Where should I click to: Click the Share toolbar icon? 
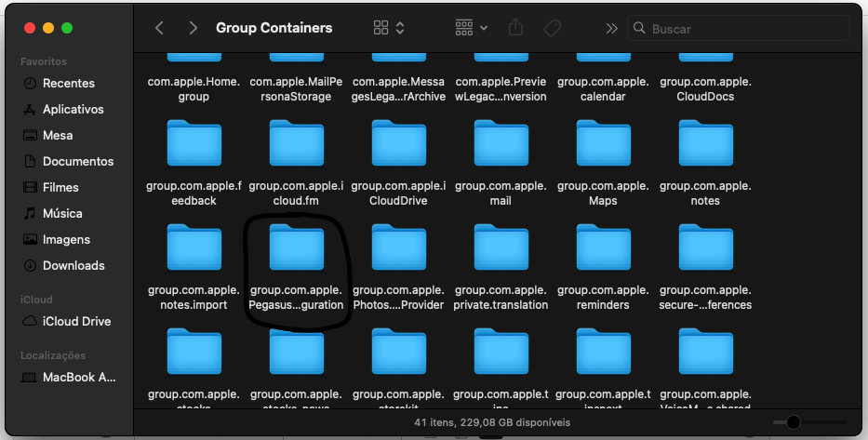[518, 28]
